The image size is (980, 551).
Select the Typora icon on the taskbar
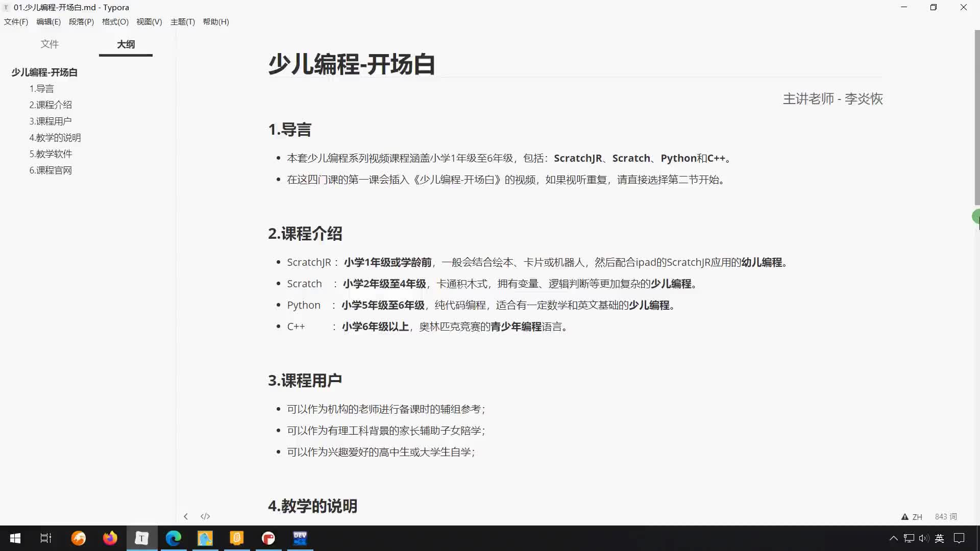point(141,538)
